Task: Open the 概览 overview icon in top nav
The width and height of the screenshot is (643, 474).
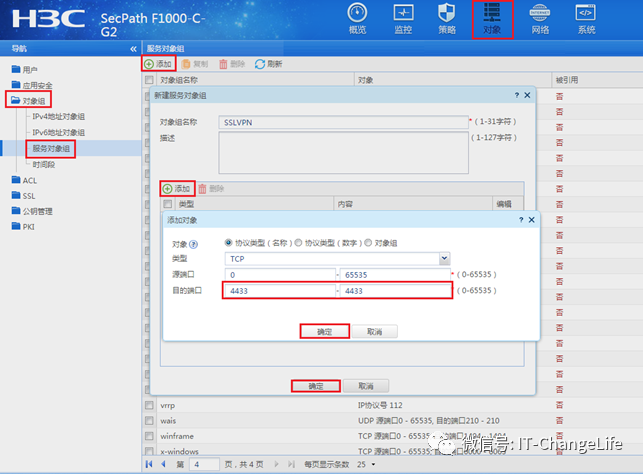Action: point(357,19)
